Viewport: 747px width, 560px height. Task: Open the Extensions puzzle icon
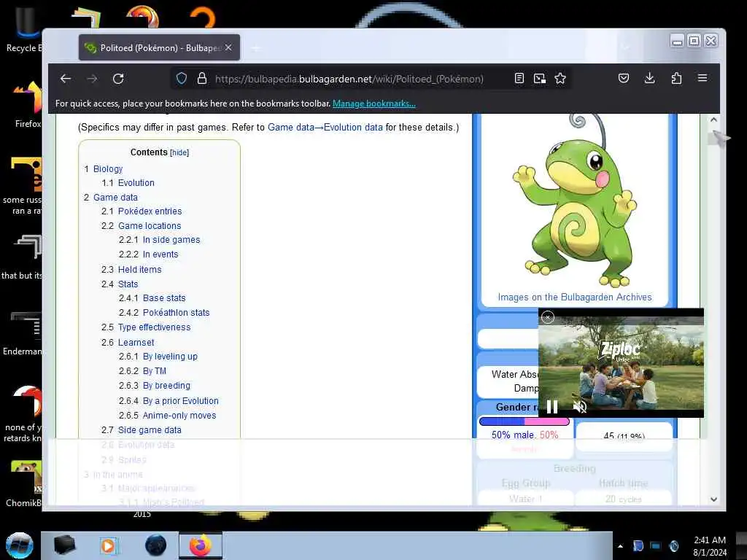pyautogui.click(x=676, y=78)
